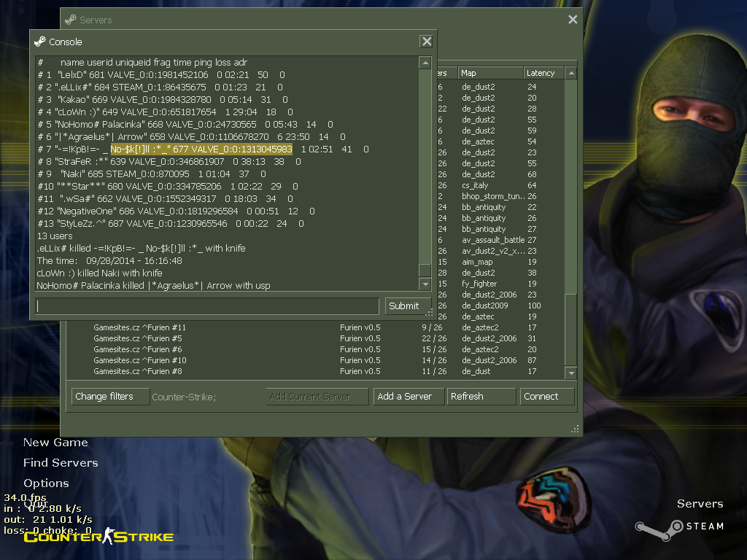The height and width of the screenshot is (560, 747).
Task: Click the Servers label near Steam logo
Action: pos(700,504)
